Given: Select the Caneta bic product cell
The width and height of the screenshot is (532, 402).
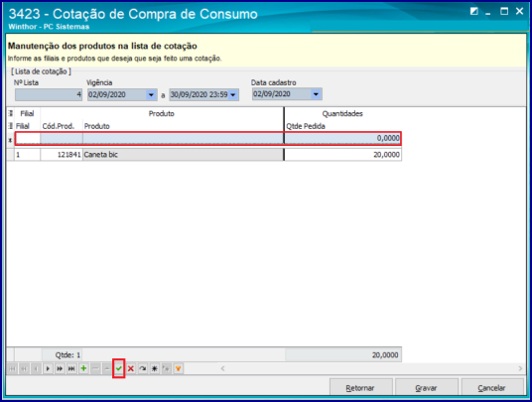Looking at the screenshot, I should (184, 155).
